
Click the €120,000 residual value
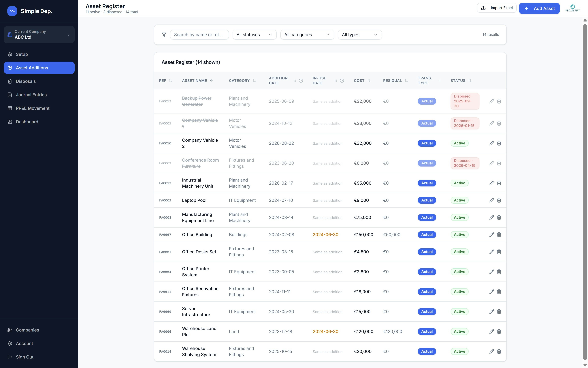point(393,332)
